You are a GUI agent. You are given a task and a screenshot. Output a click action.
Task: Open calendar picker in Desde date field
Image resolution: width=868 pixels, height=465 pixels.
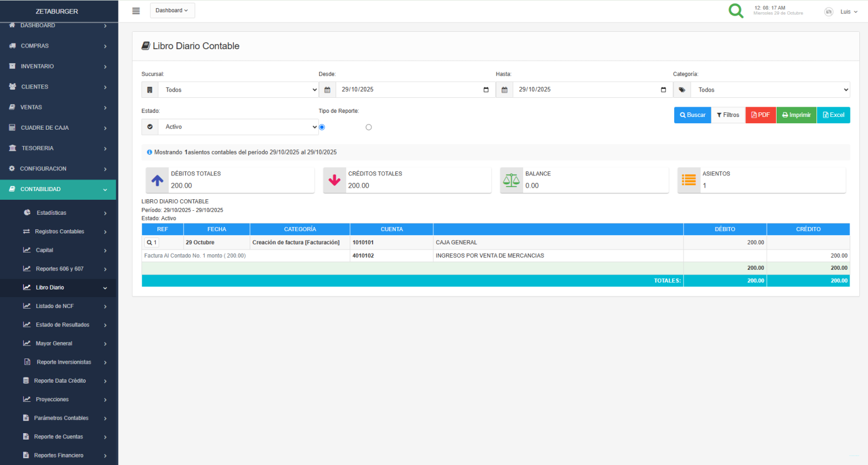486,90
